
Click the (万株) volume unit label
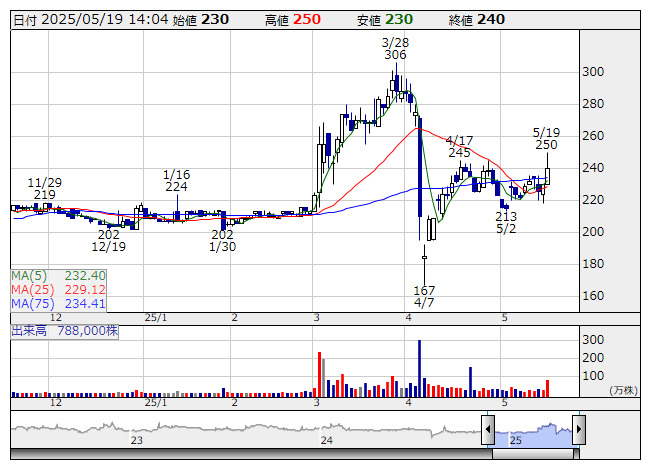point(623,390)
